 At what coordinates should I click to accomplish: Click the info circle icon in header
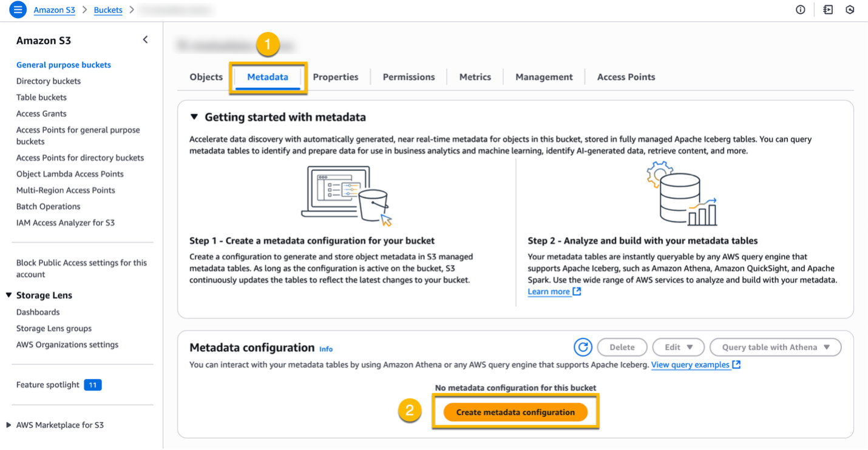[x=801, y=10]
